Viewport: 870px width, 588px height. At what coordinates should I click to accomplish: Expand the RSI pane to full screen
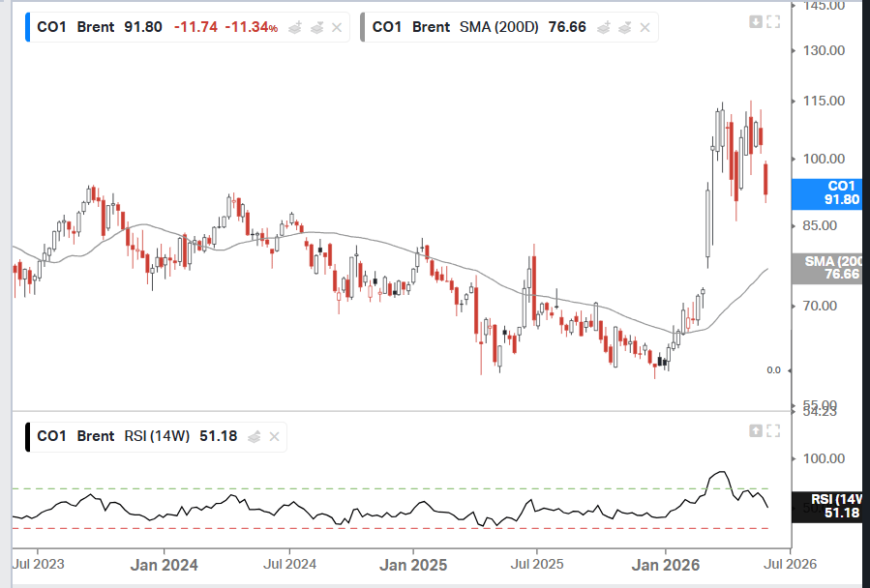tap(773, 430)
